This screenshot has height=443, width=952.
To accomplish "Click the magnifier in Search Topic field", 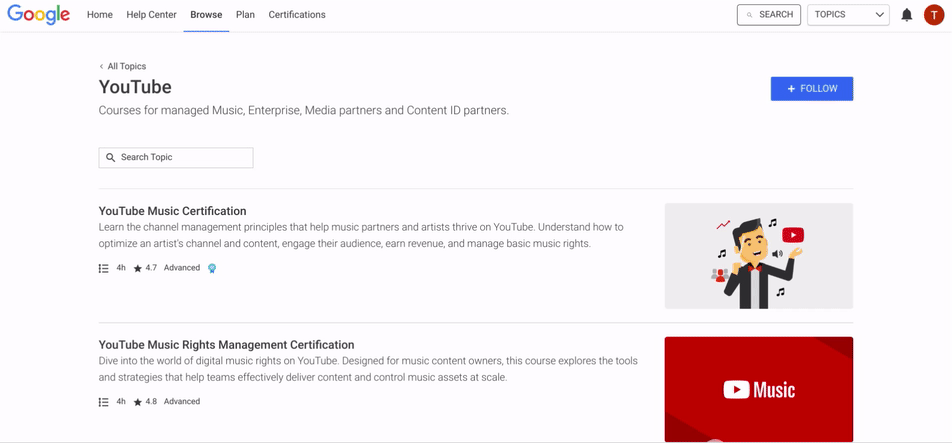I will tap(110, 157).
